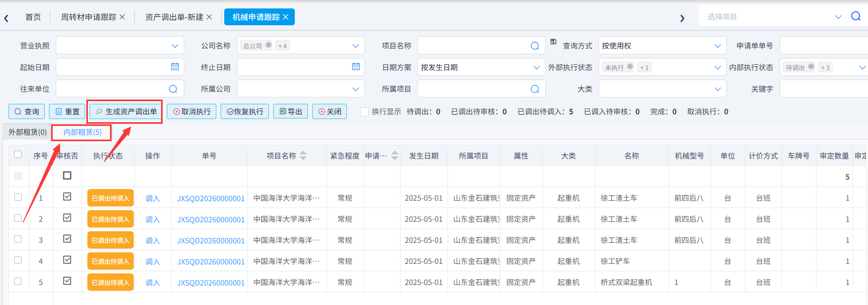The image size is (868, 305).
Task: Expand the 外部执行状态 dropdown
Action: pos(717,67)
